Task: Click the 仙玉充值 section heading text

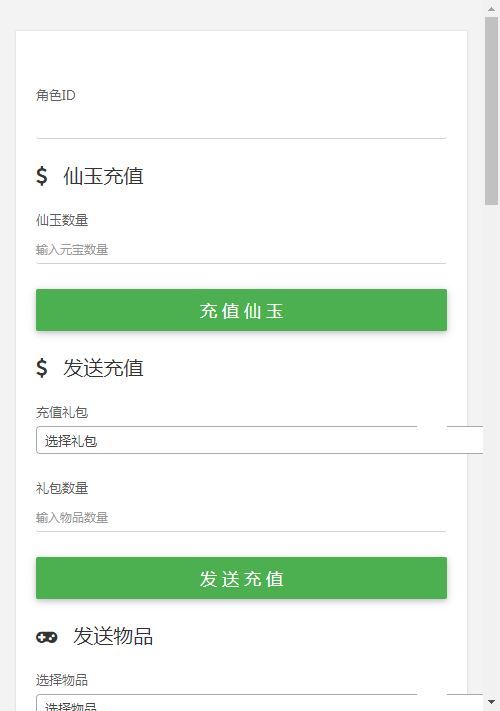Action: 103,176
